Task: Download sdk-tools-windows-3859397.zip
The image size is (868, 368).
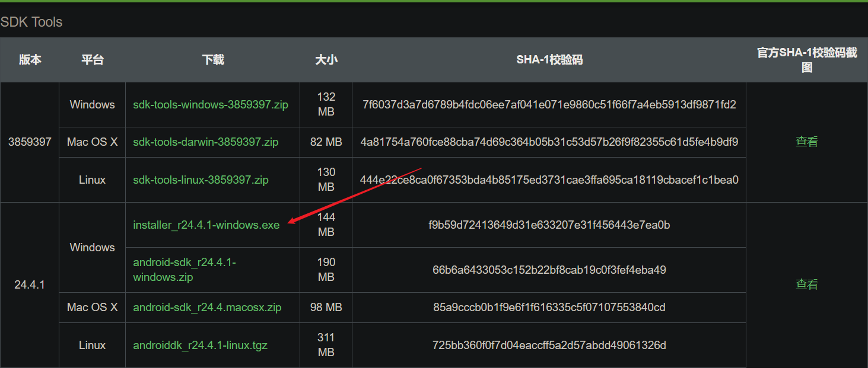Action: (x=211, y=105)
